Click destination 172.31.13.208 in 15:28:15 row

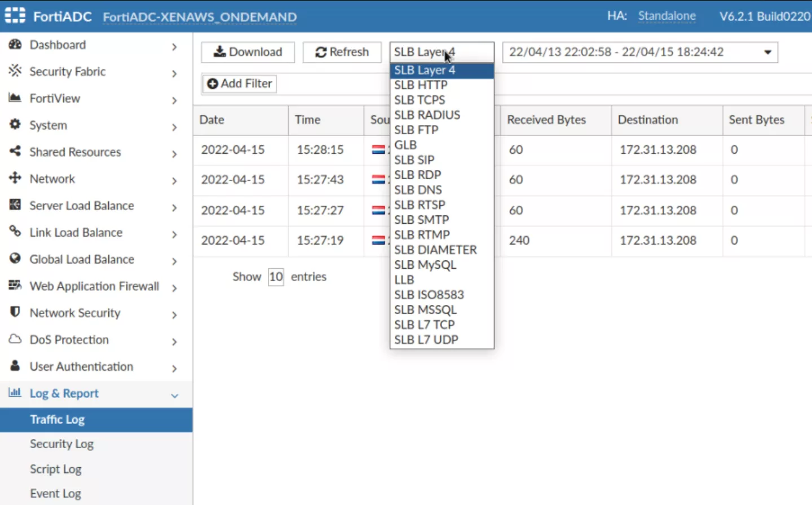[658, 150]
